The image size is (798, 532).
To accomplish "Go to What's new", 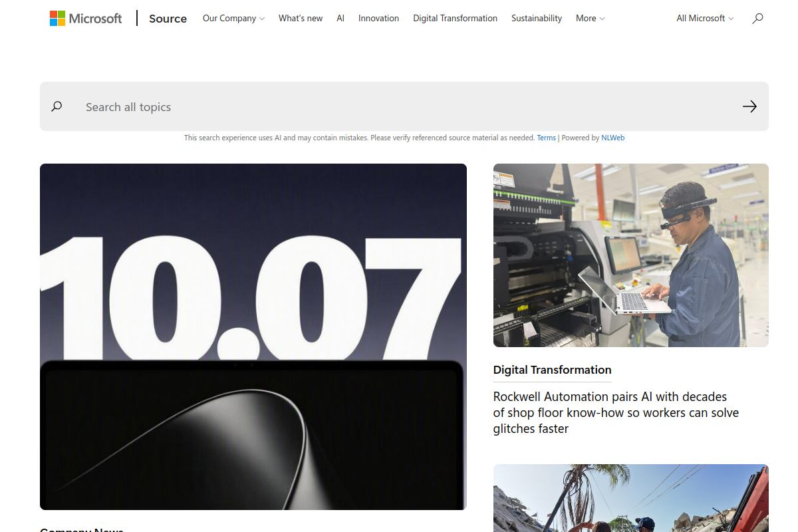I will pos(301,19).
